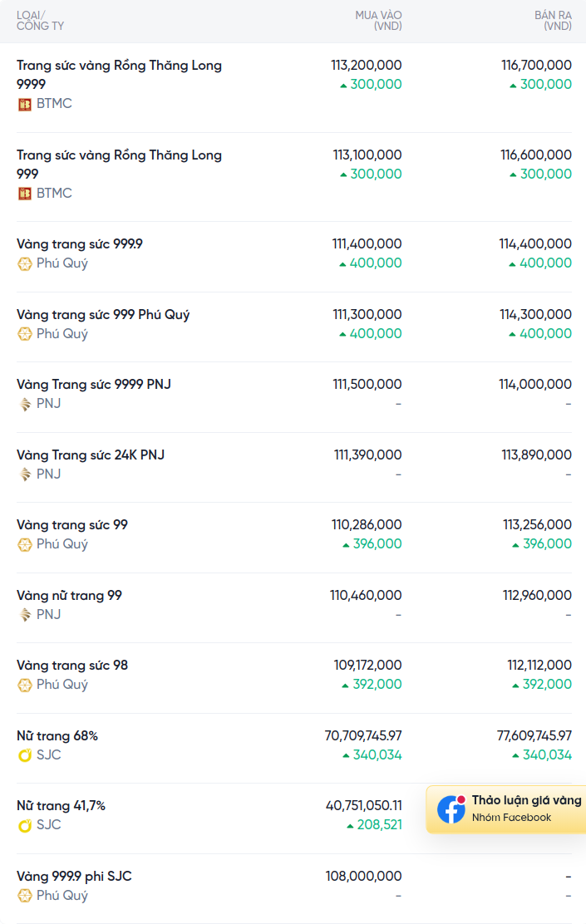Click sell price 77,609,745.97 for Nữ trang 68%
Image resolution: width=586 pixels, height=924 pixels.
534,736
